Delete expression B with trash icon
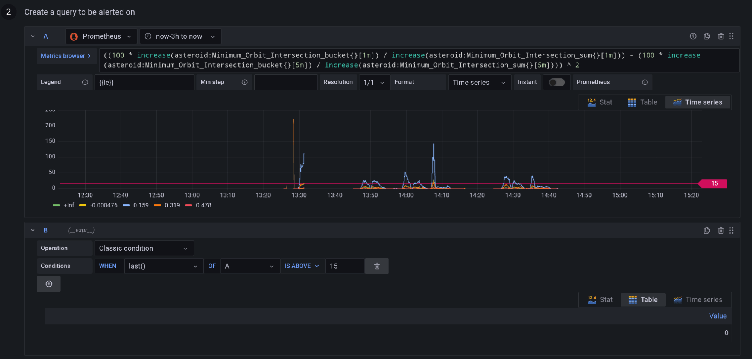The image size is (752, 360). pyautogui.click(x=720, y=231)
